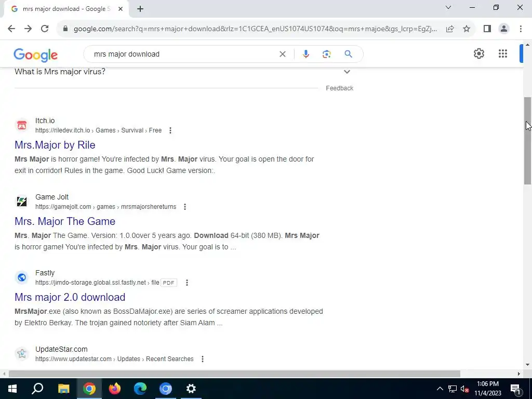Open more options for Game Jolt result

click(x=185, y=207)
